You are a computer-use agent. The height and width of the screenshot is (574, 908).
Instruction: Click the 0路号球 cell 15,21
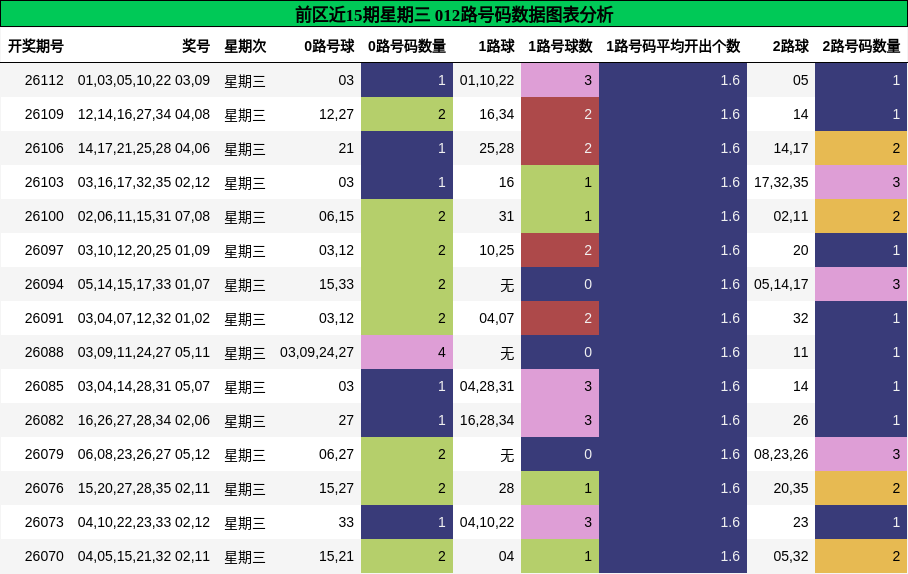tap(336, 556)
